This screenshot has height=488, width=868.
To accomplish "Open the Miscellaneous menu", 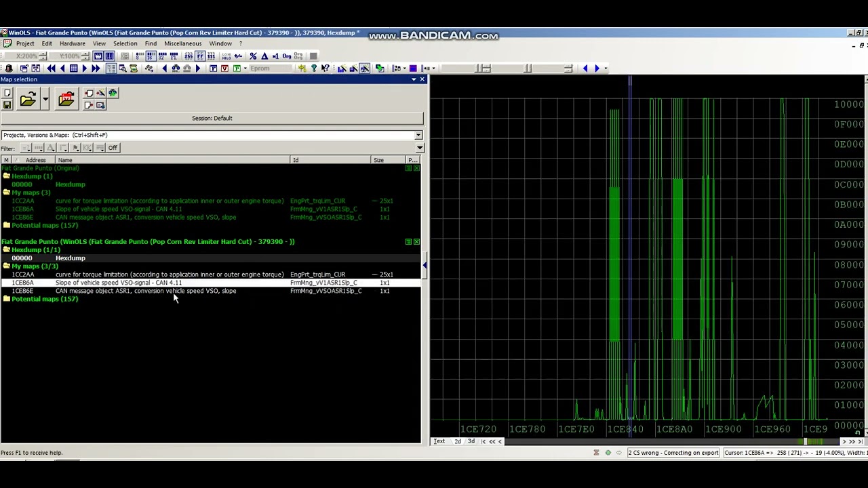I will click(183, 43).
